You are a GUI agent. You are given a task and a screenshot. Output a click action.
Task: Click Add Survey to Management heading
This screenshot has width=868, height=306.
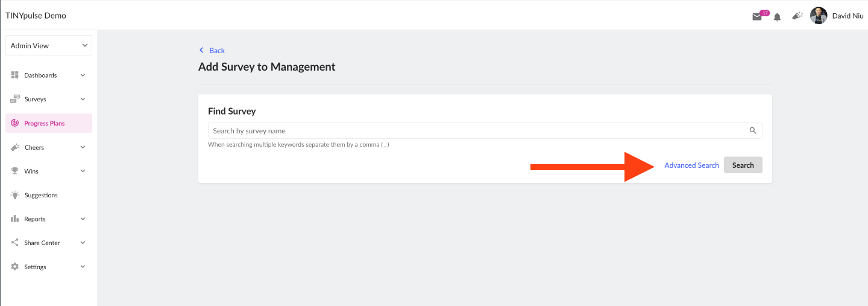point(267,67)
